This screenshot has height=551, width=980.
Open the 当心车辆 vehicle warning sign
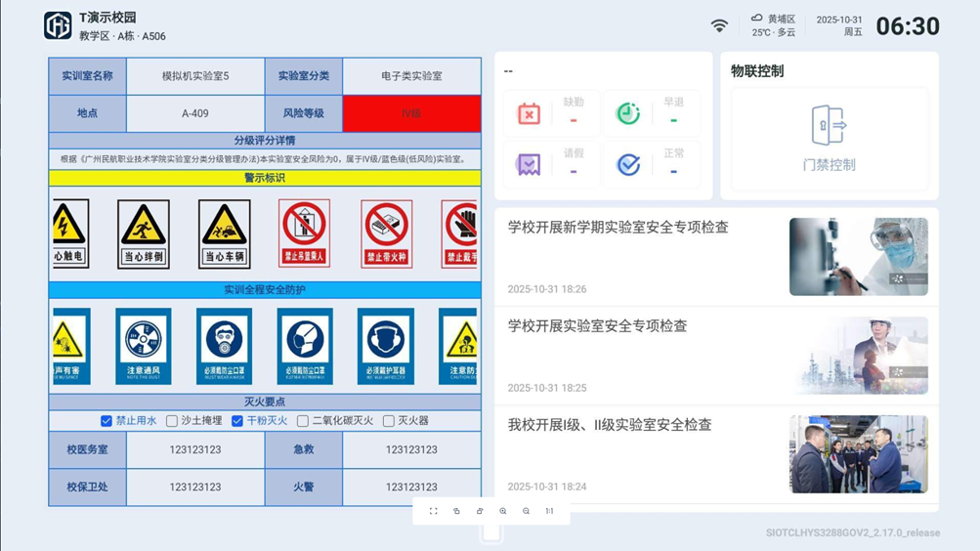(225, 234)
